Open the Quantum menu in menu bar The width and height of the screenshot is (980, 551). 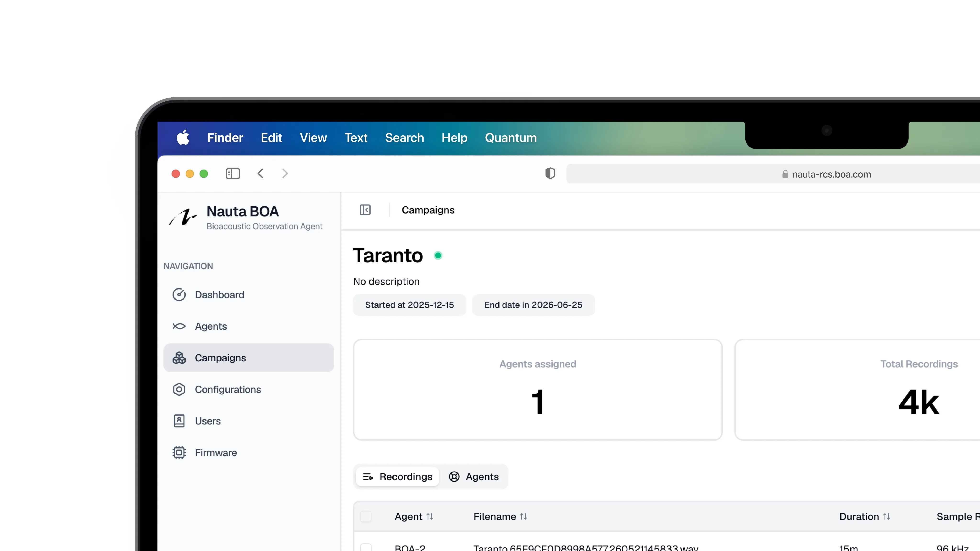tap(511, 138)
